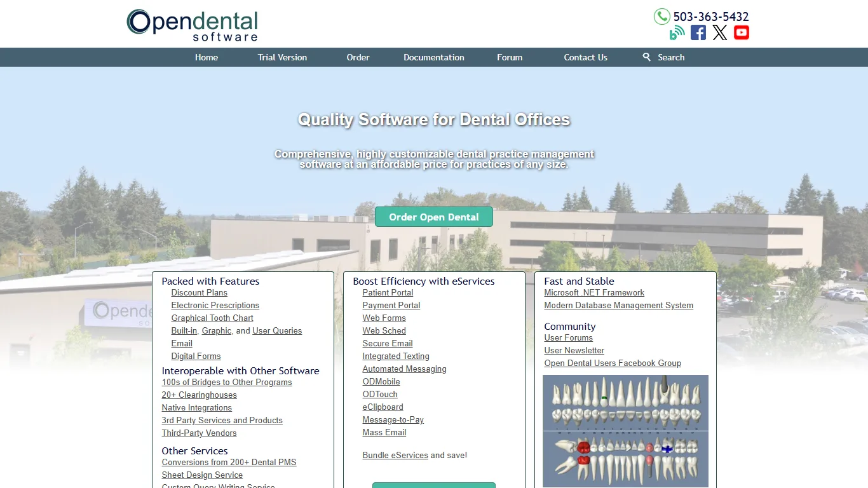
Task: Open Open Dental Users Facebook Group link
Action: coord(613,363)
